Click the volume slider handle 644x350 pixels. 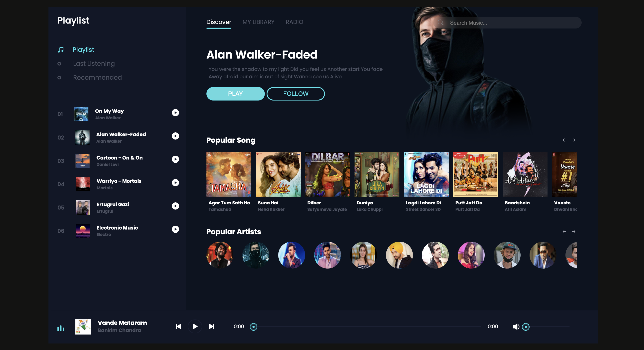[x=526, y=327]
